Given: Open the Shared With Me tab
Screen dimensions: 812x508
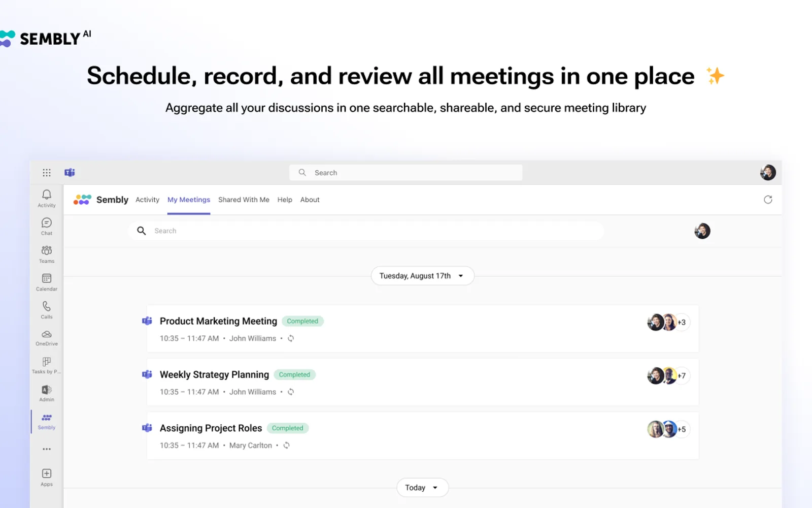Looking at the screenshot, I should coord(244,200).
